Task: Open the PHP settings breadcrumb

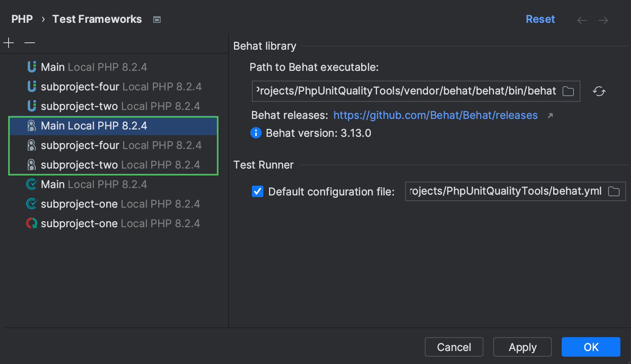Action: 22,19
